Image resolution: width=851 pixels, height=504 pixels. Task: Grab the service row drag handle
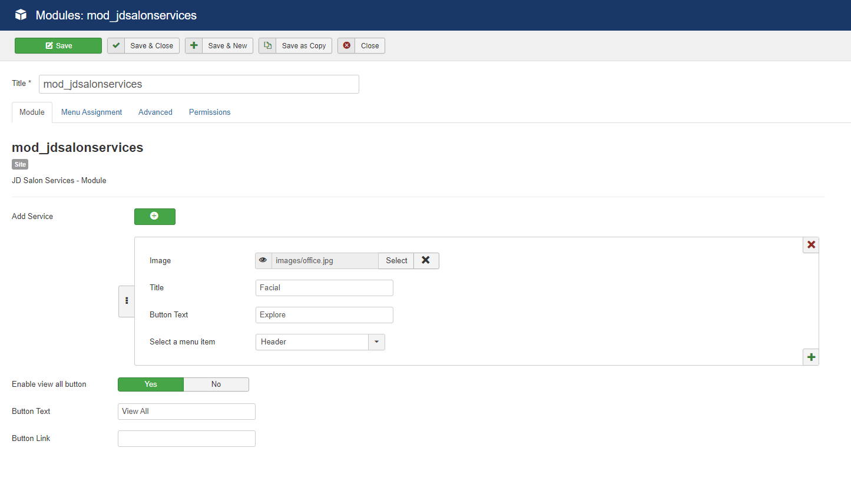(127, 301)
